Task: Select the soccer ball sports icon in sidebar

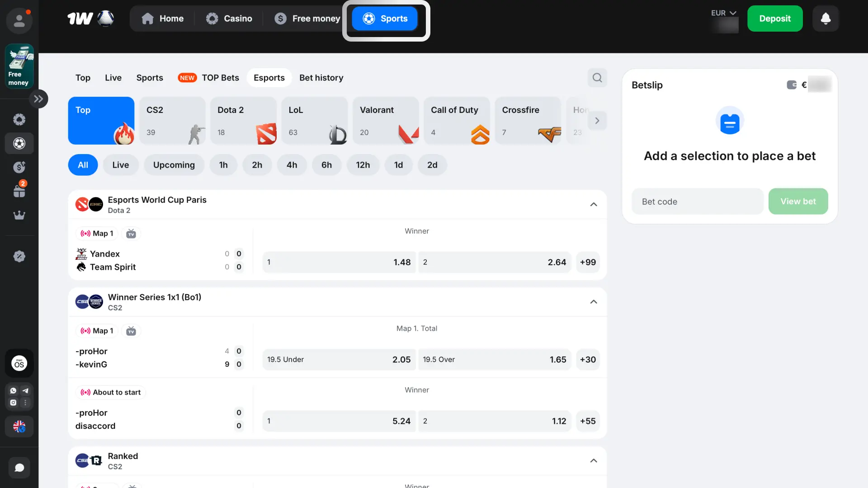Action: (x=19, y=143)
